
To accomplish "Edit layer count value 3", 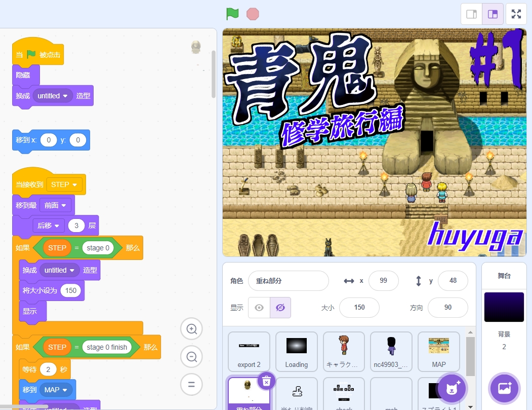I will pos(76,226).
